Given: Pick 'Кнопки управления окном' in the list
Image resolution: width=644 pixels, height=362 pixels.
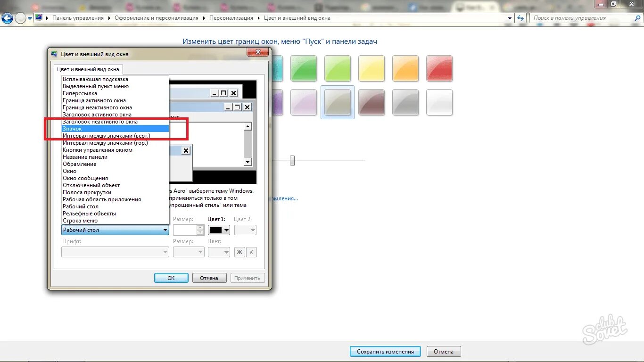Looking at the screenshot, I should [x=115, y=150].
